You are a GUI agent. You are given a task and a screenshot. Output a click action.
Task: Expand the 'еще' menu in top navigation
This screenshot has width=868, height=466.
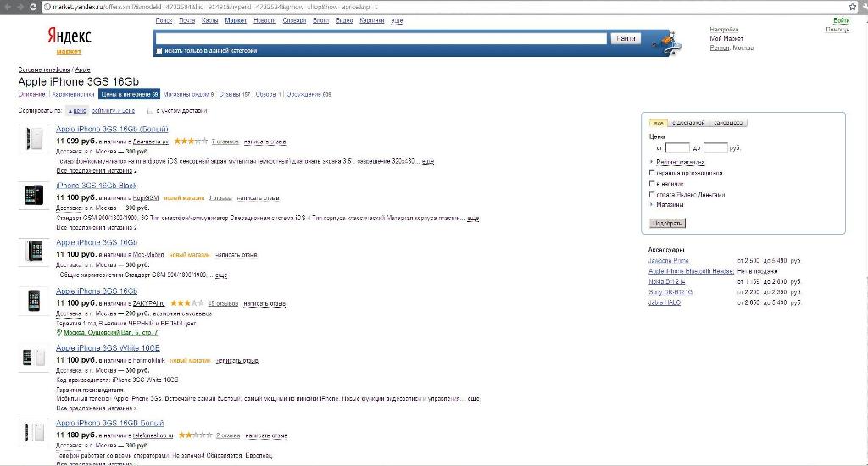(x=397, y=20)
